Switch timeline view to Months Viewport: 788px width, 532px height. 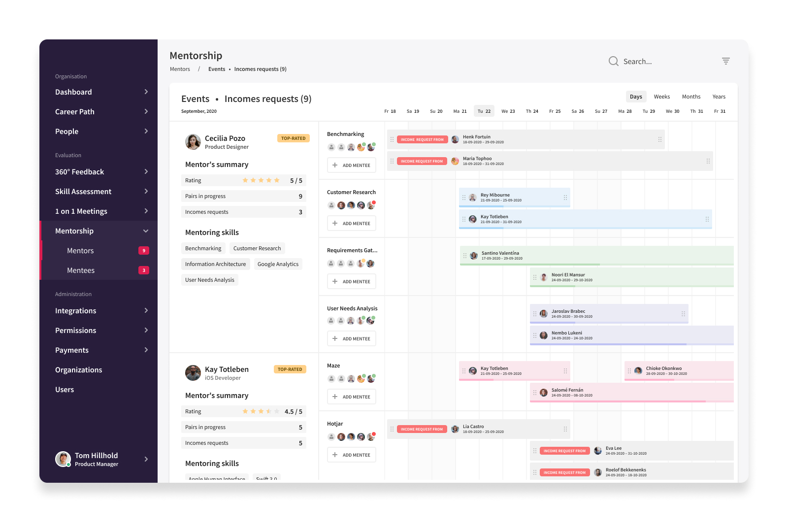pyautogui.click(x=691, y=97)
